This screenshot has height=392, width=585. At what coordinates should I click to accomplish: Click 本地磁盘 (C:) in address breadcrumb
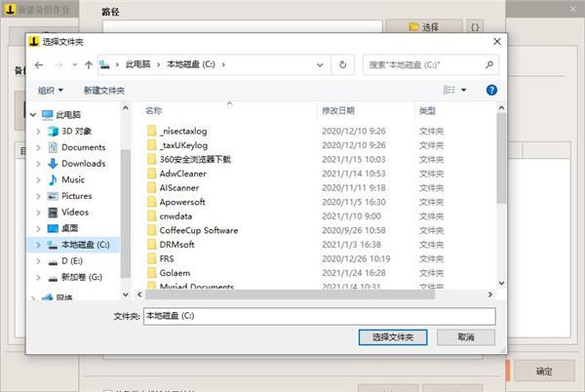click(x=191, y=64)
